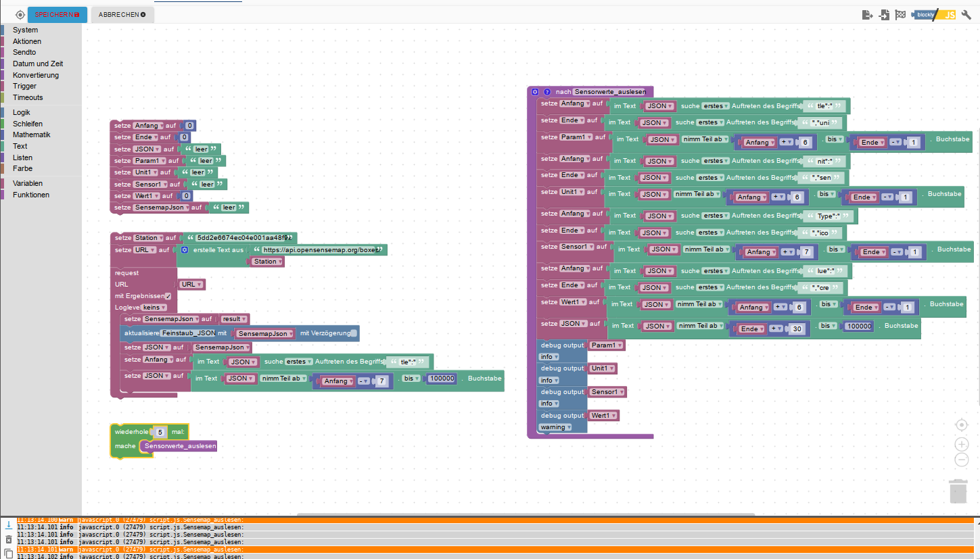Click the horizontal workspace scrollbar
This screenshot has height=559, width=980.
pyautogui.click(x=526, y=515)
